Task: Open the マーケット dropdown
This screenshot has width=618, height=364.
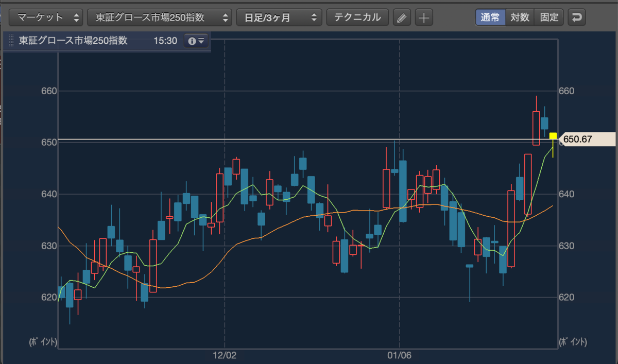Action: pos(46,17)
